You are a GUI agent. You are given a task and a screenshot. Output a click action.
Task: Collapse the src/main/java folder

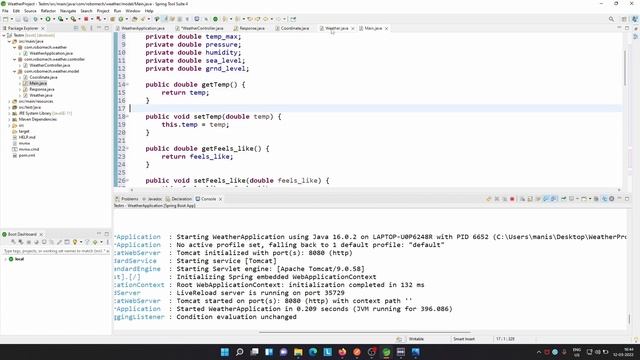click(x=9, y=41)
